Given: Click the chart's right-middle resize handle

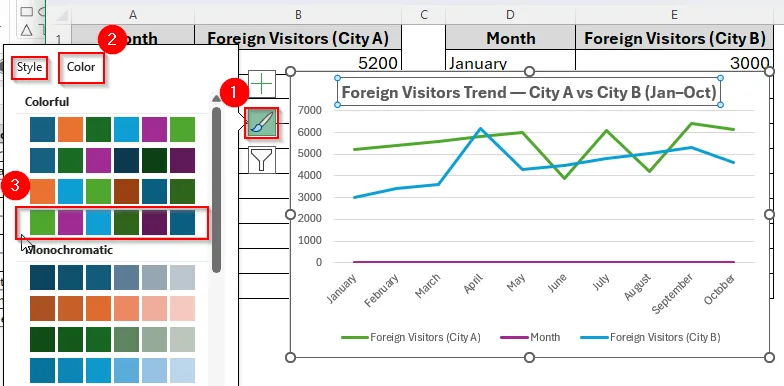Looking at the screenshot, I should 770,214.
